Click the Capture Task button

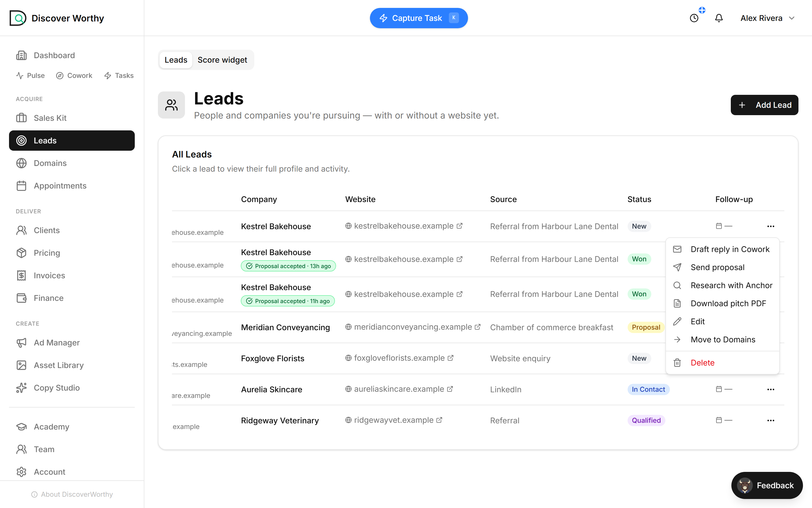[x=418, y=18]
